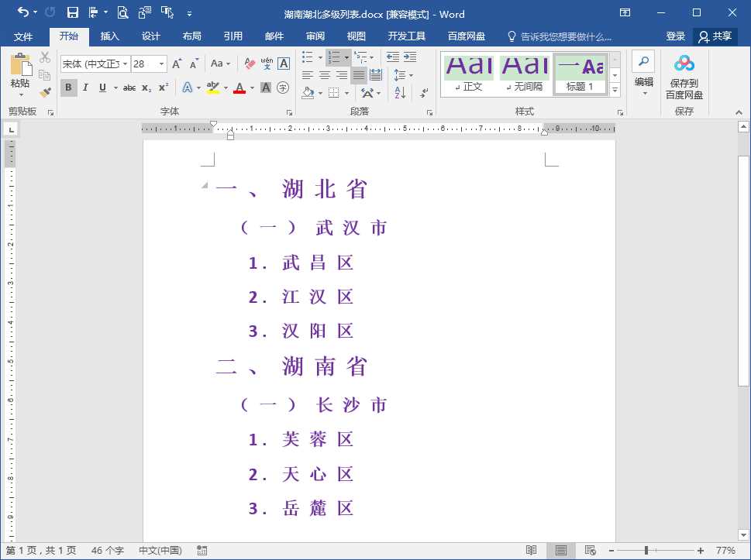Toggle the multilevel list icon
Screen dimensions: 751x560
360,57
